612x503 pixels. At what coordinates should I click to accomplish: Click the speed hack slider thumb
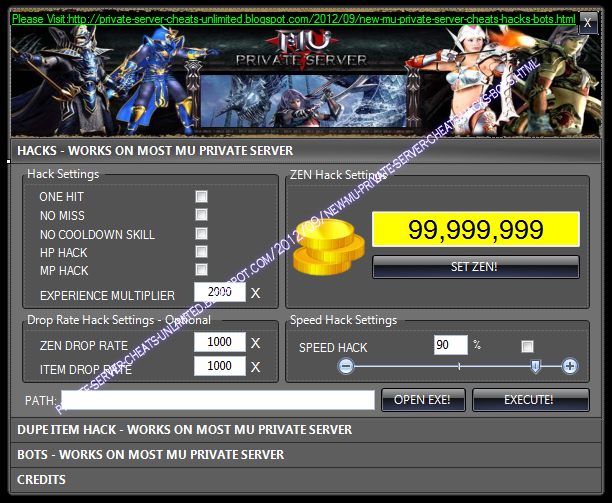(536, 366)
